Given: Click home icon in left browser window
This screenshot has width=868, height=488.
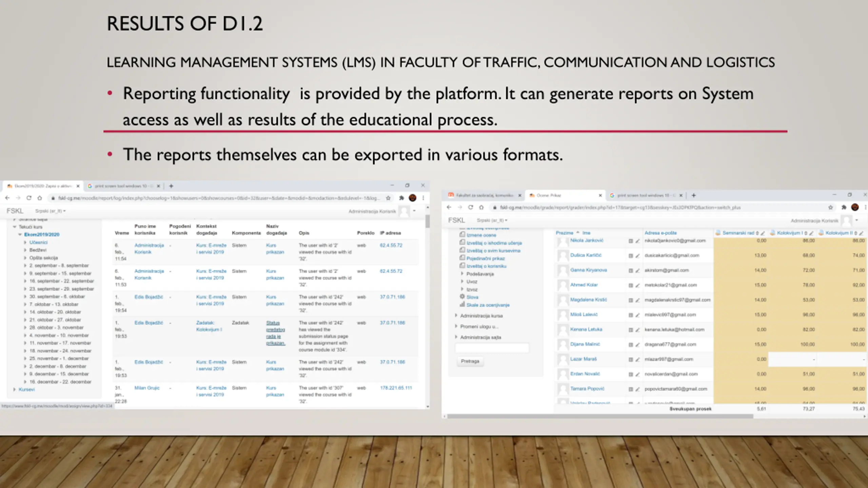Looking at the screenshot, I should click(40, 198).
